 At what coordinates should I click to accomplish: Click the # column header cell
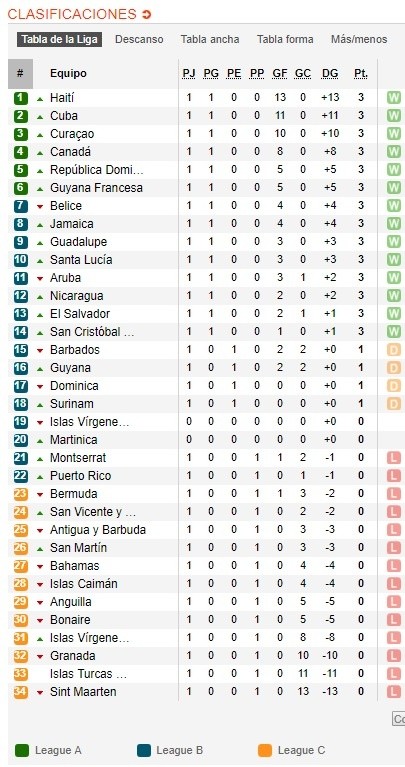[x=20, y=74]
